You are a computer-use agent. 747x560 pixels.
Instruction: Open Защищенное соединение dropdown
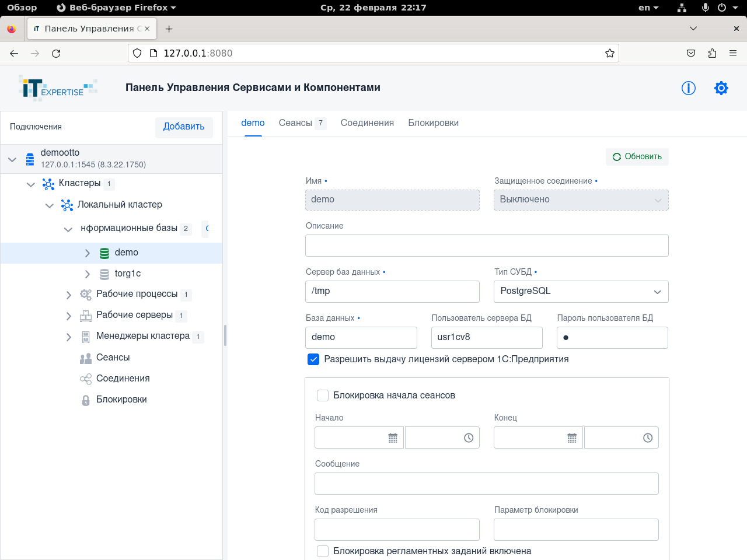point(581,200)
